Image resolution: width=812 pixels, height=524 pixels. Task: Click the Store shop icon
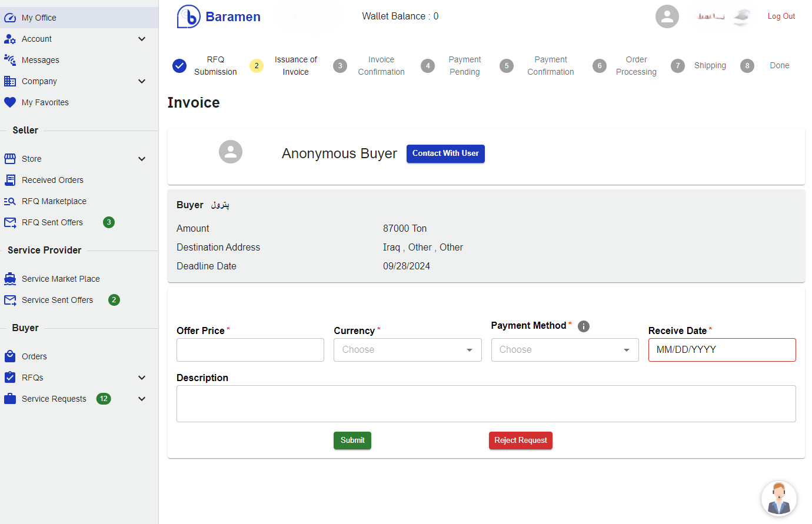point(10,159)
